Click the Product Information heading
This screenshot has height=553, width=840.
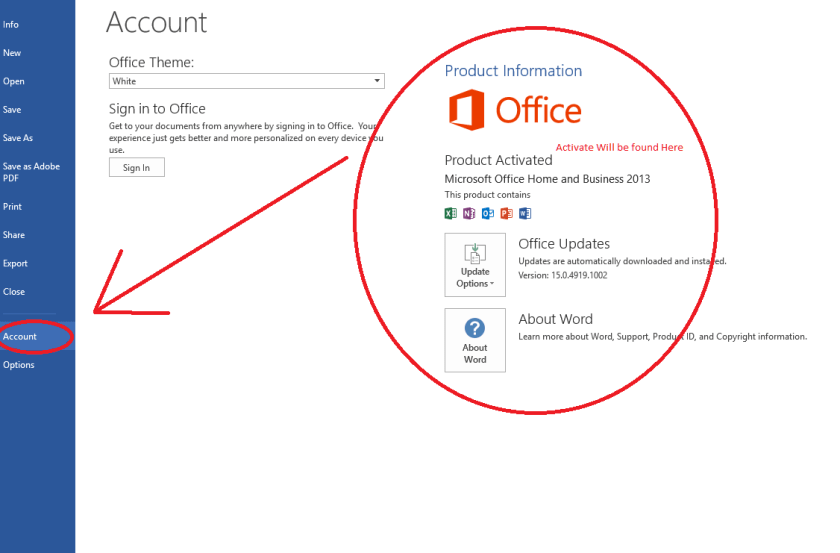513,71
